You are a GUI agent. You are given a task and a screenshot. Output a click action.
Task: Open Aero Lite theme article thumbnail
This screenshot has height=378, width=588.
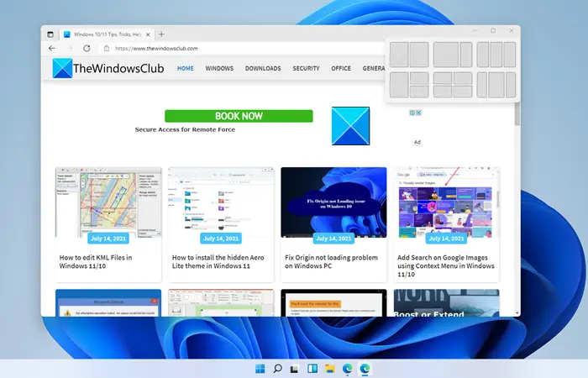[x=221, y=202]
